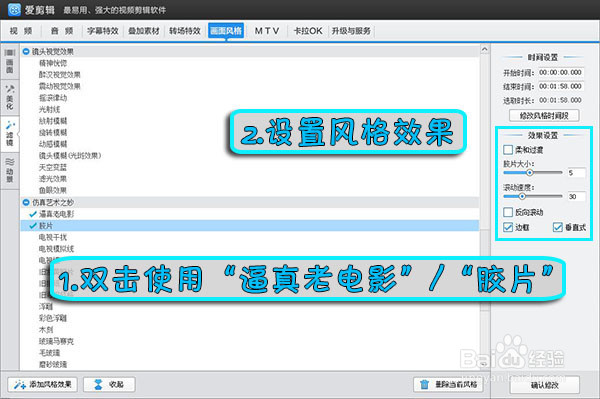Enable the 反向滚动 checkbox

point(508,212)
